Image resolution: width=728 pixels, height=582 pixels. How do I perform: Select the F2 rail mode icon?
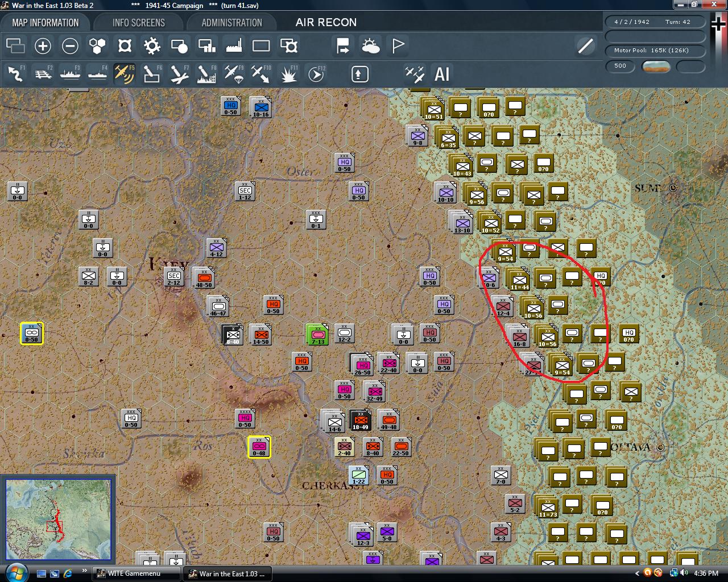43,74
